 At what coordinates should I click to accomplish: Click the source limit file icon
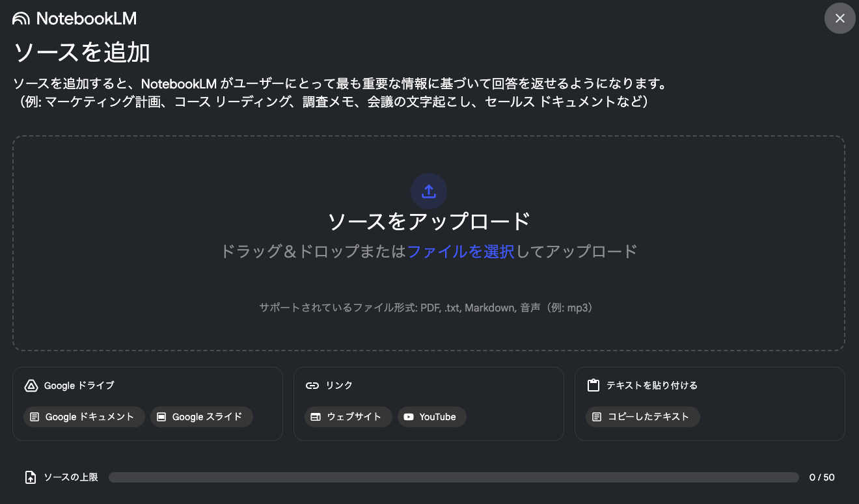31,477
